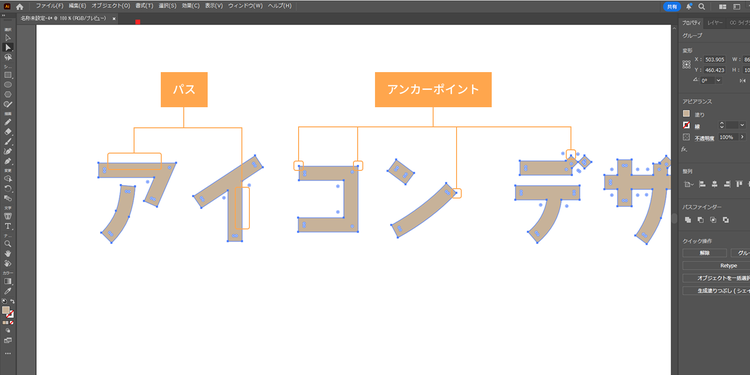Viewport: 750px width, 375px height.
Task: Click the flip horizontal icon in Transform
Action: [x=742, y=80]
